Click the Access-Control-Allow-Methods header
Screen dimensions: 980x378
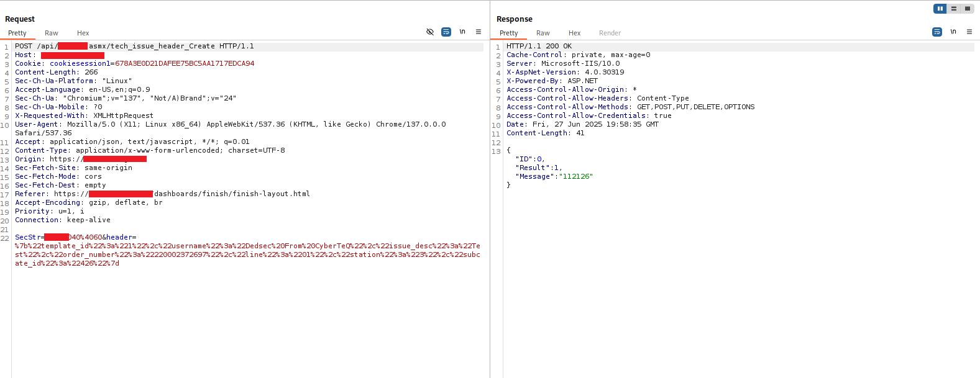[x=631, y=107]
